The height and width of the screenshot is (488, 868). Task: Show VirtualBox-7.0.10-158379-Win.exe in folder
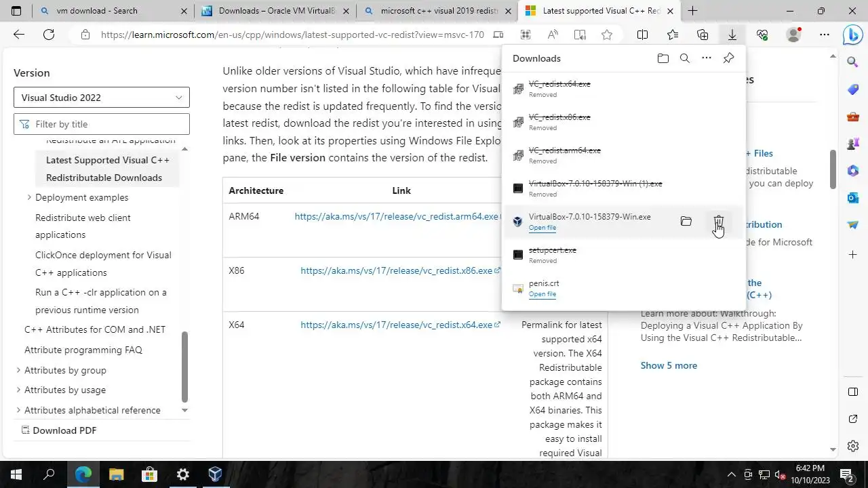click(x=686, y=222)
